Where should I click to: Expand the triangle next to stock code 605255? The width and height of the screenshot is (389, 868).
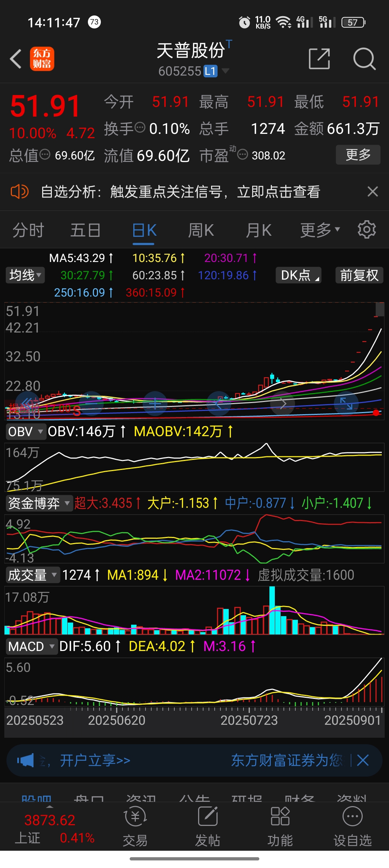pyautogui.click(x=225, y=71)
